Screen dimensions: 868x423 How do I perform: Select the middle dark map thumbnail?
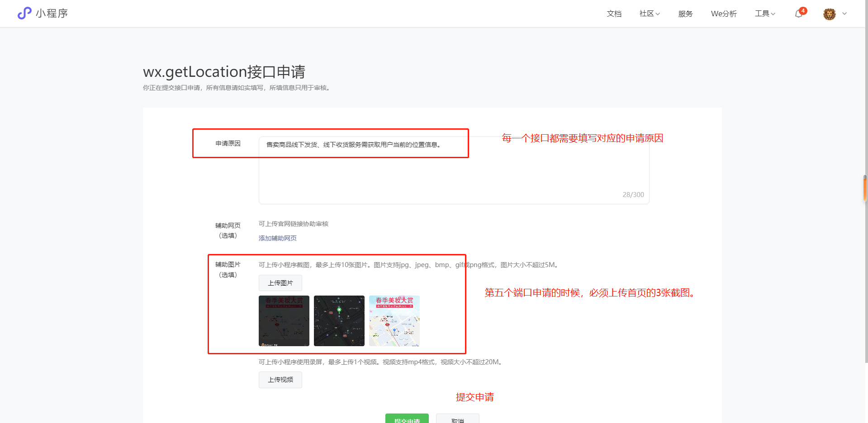[339, 321]
